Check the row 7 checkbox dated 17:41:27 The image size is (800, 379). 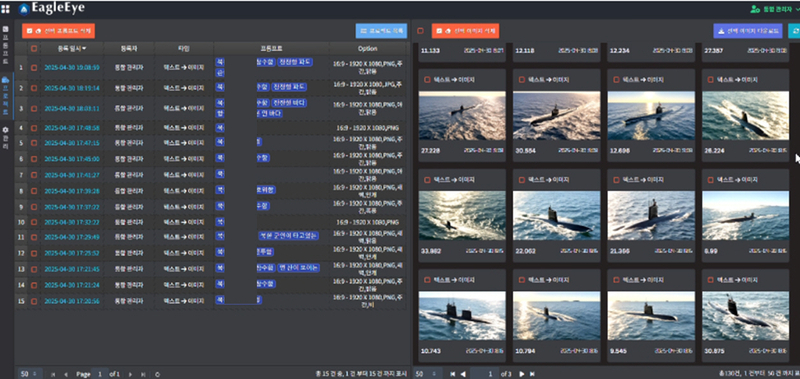[x=34, y=175]
